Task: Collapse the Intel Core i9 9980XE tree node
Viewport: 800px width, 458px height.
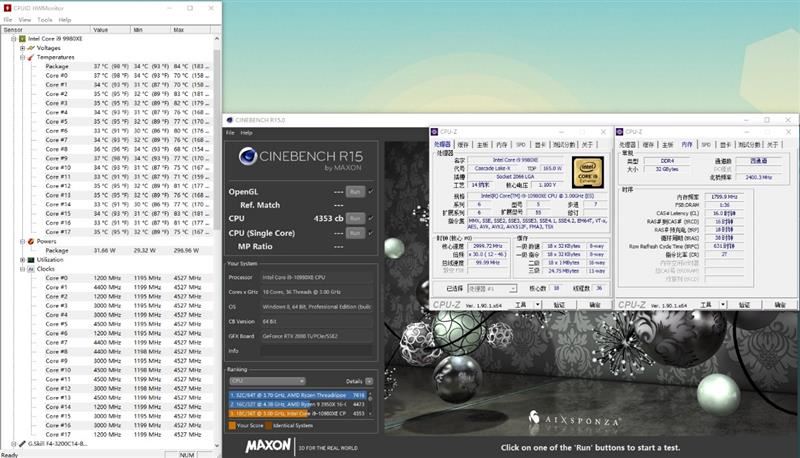Action: (14, 39)
